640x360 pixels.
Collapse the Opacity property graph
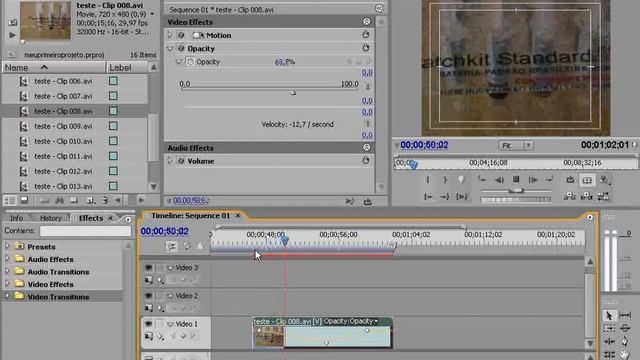click(x=179, y=62)
